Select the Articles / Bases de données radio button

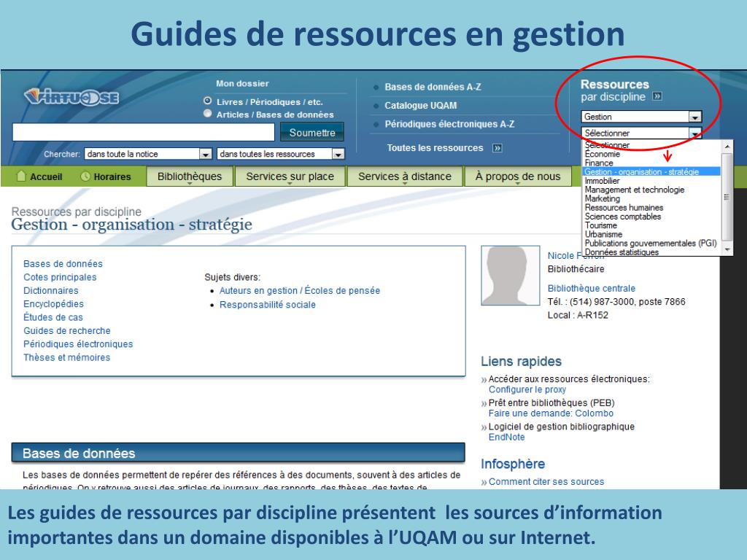207,113
